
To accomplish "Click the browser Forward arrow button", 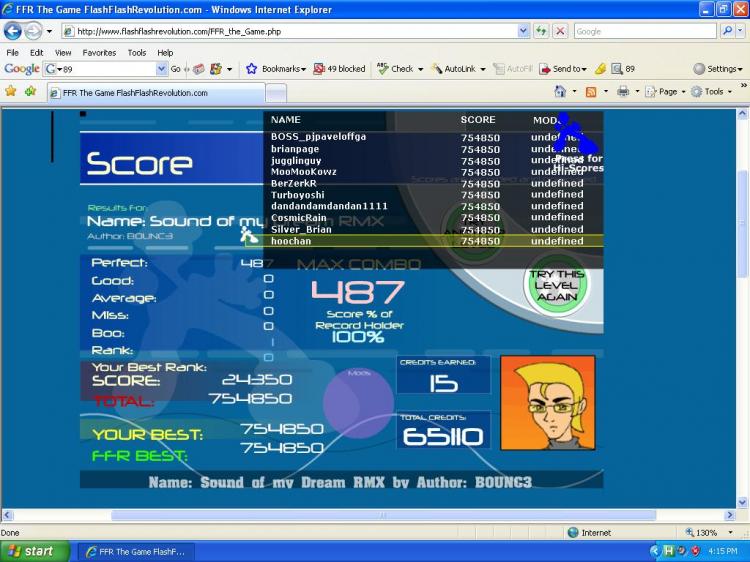I will (33, 32).
